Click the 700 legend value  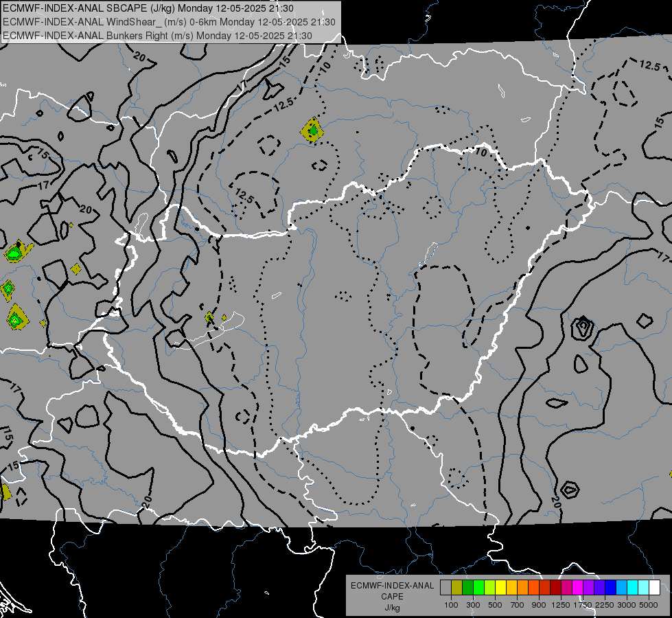tap(518, 605)
